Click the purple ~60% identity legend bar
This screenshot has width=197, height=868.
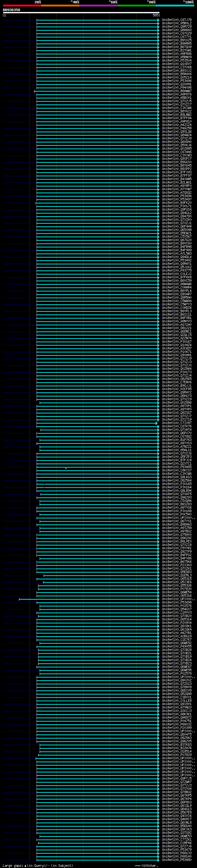pos(99,6)
